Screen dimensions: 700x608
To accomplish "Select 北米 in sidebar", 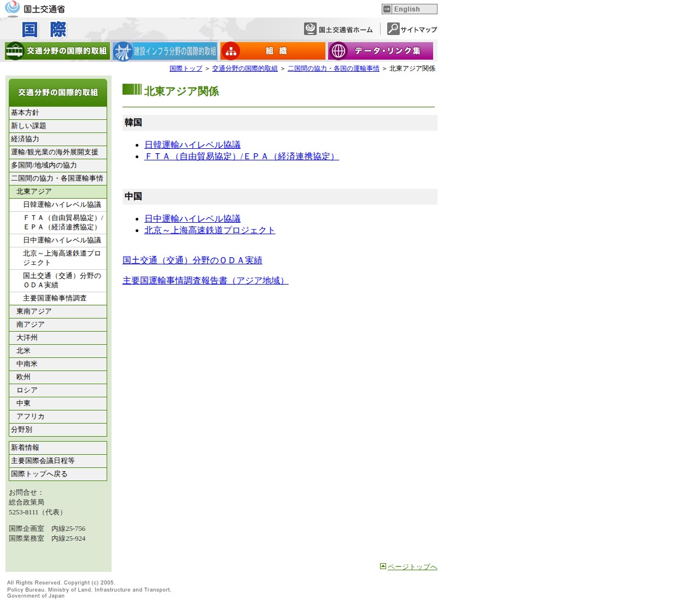I will tap(58, 351).
